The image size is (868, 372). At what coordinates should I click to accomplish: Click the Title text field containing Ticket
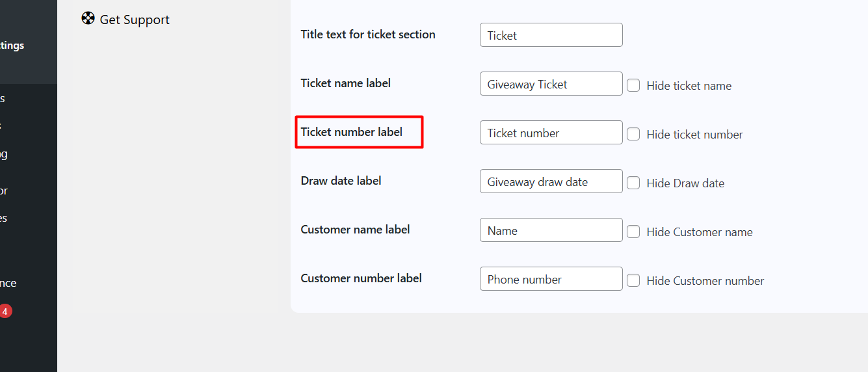pos(551,35)
